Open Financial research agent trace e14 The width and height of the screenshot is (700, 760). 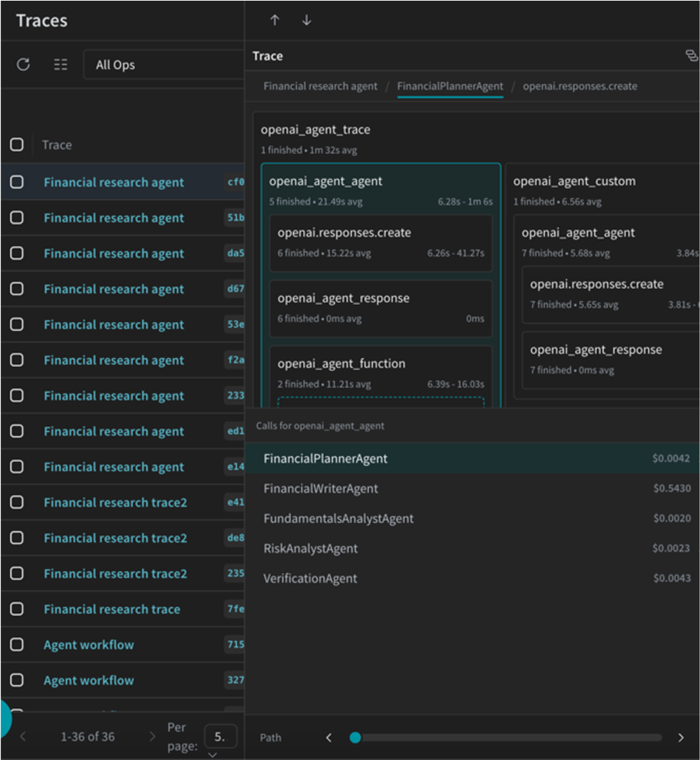[114, 467]
